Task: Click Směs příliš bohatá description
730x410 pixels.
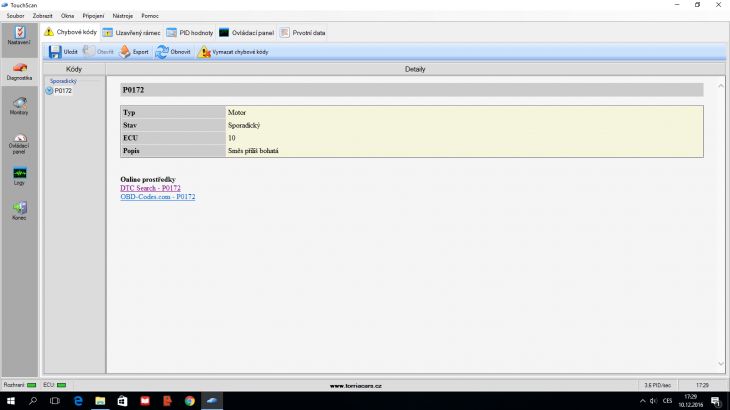Action: click(253, 151)
